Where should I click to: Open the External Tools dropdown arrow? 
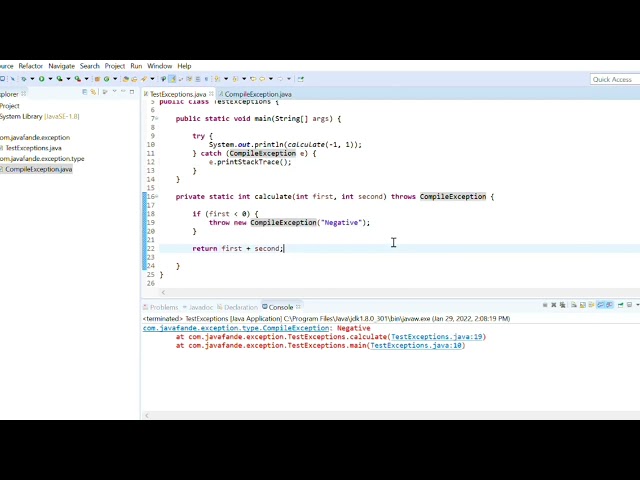(x=87, y=79)
